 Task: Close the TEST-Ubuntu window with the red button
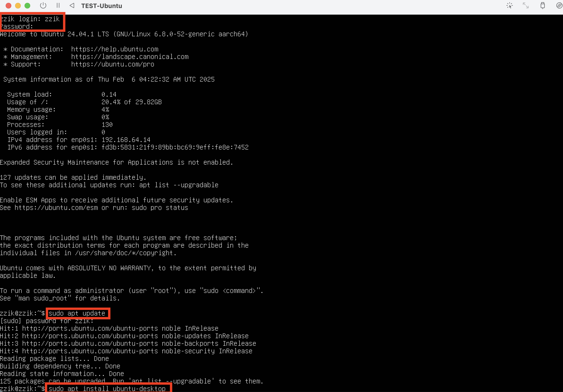[x=8, y=6]
